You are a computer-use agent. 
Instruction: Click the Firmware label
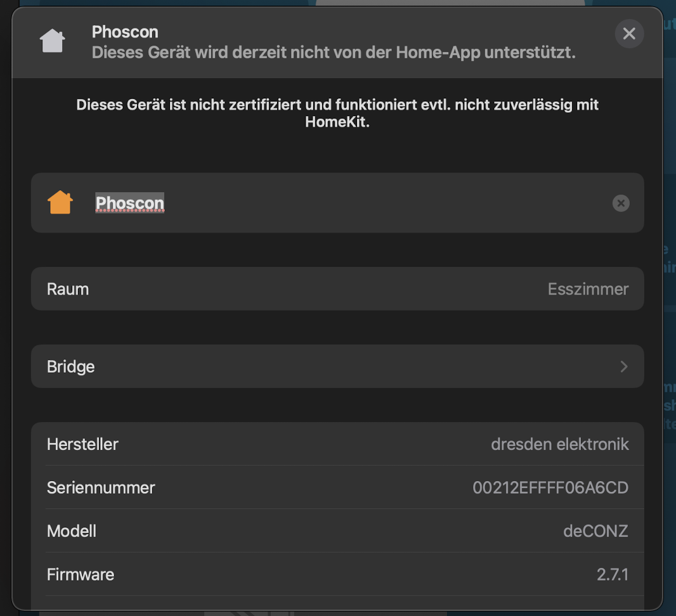81,575
